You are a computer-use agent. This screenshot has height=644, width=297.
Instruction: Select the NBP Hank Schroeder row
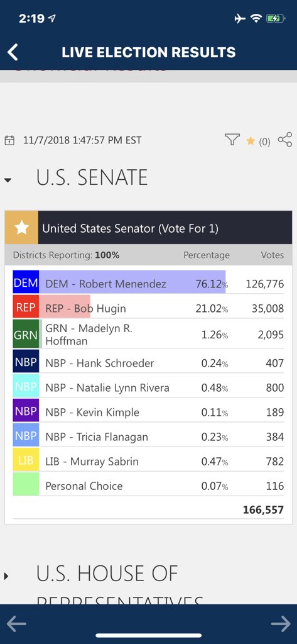148,363
